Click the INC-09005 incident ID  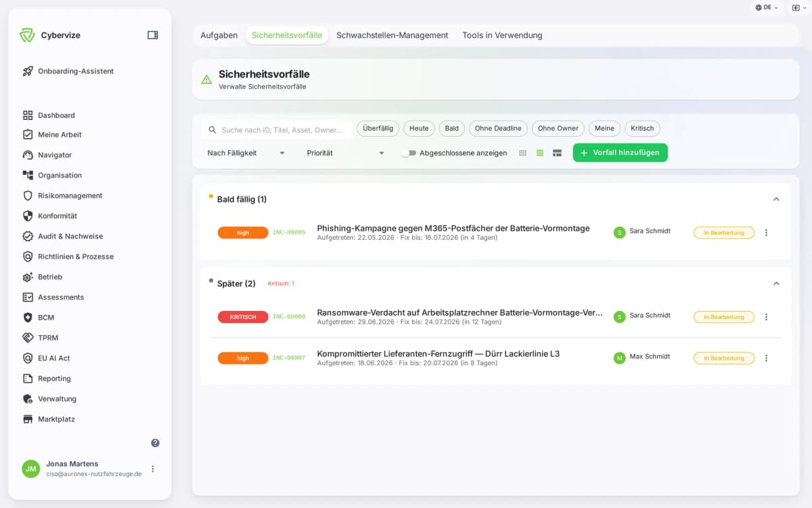[x=289, y=232]
